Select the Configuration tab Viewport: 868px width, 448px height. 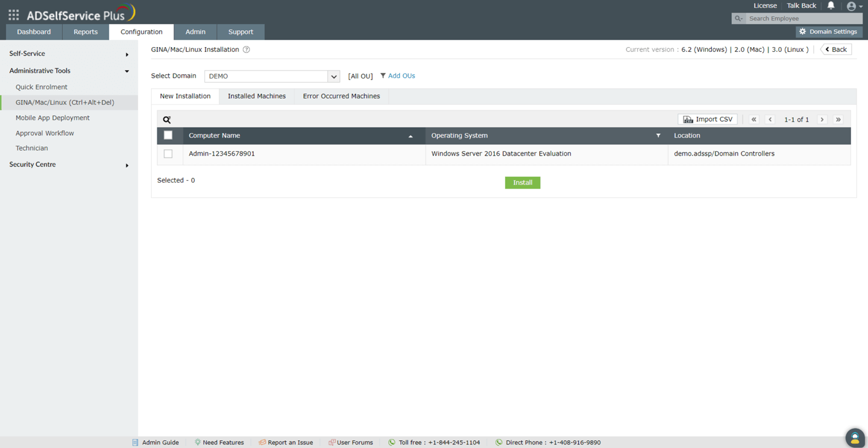(142, 32)
